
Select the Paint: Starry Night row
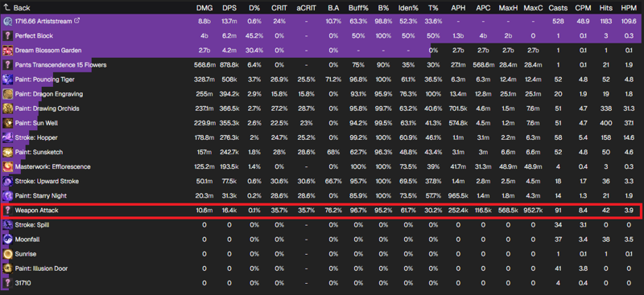pyautogui.click(x=322, y=195)
